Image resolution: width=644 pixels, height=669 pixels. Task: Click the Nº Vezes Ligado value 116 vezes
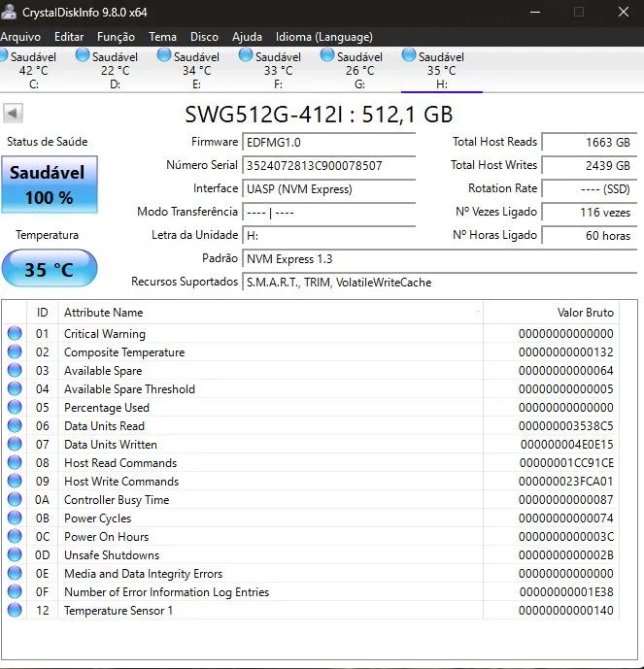(590, 212)
